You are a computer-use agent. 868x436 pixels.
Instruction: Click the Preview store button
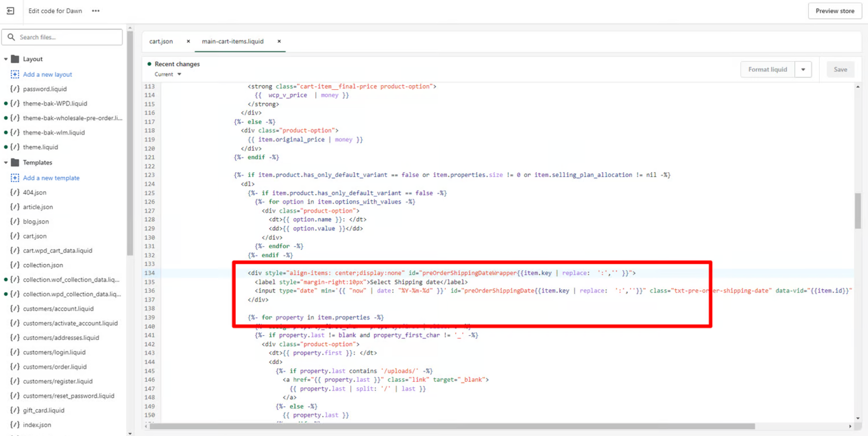click(835, 11)
